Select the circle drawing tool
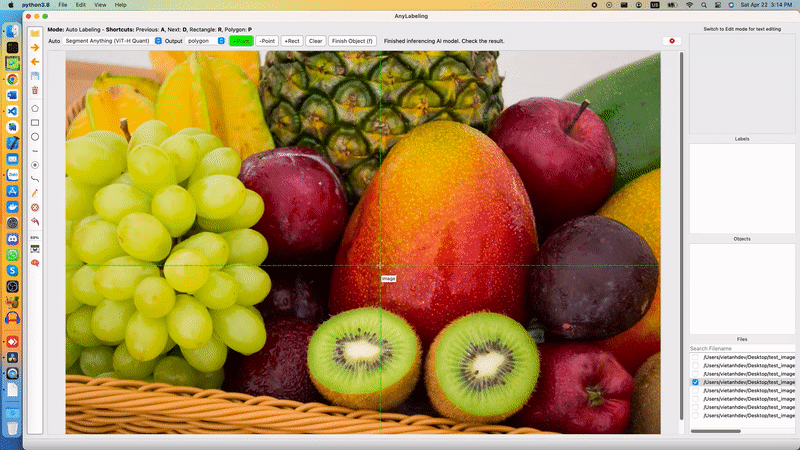The height and width of the screenshot is (450, 800). click(35, 136)
